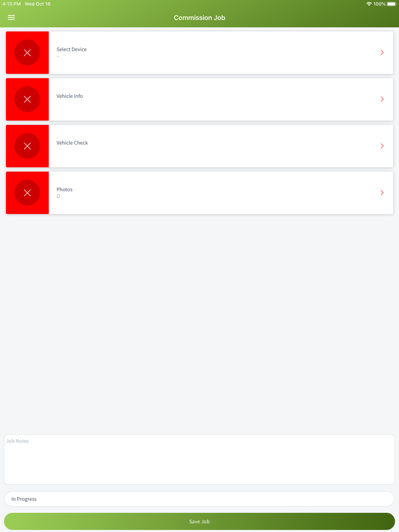Image resolution: width=399 pixels, height=532 pixels.
Task: Click the red X icon beside Vehicle Check
Action: tap(28, 146)
